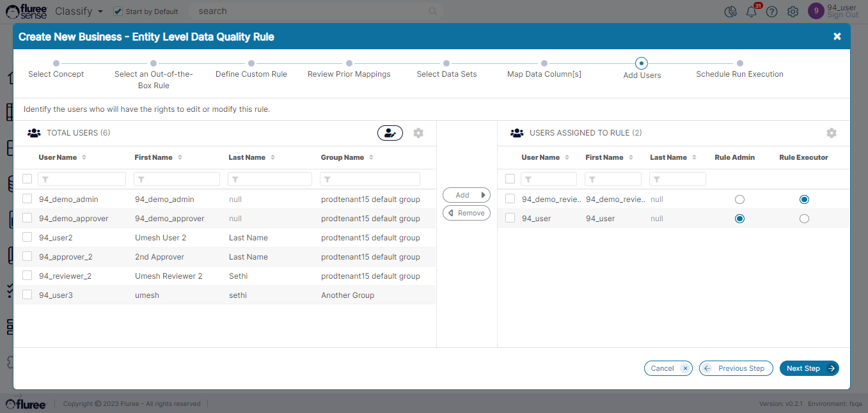Open Users Assigned to Rule settings gear
The height and width of the screenshot is (413, 868).
[831, 133]
